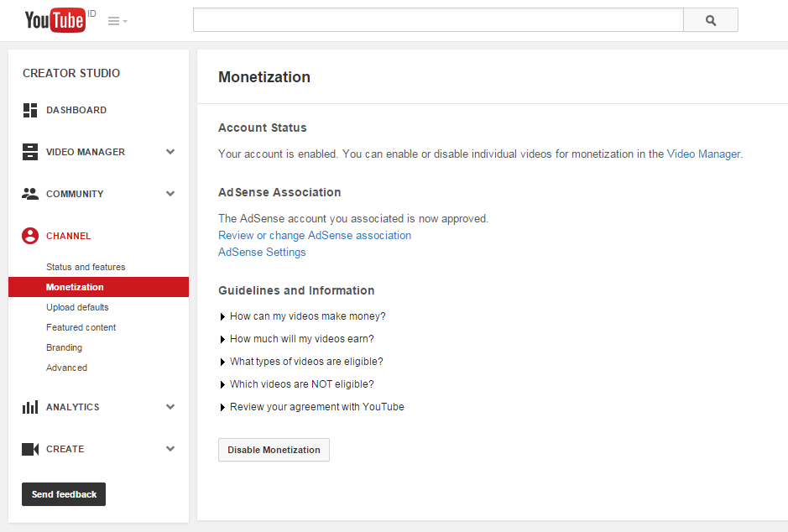Click the Create camera icon

pos(30,449)
